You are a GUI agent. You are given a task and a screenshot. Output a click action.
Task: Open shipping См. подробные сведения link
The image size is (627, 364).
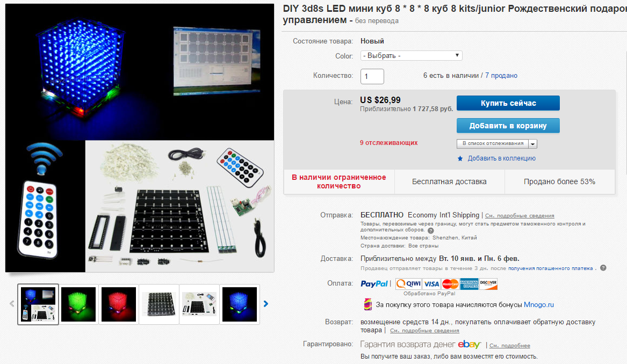click(x=520, y=216)
